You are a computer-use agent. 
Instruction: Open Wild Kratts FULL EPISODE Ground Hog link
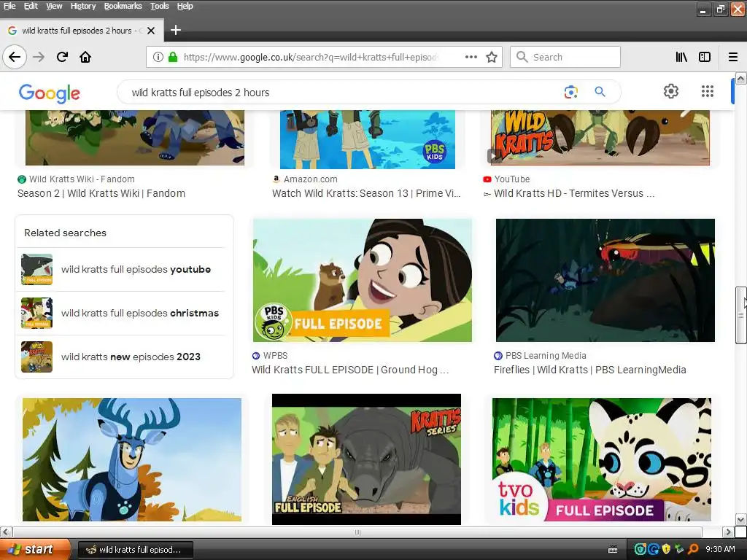[350, 370]
